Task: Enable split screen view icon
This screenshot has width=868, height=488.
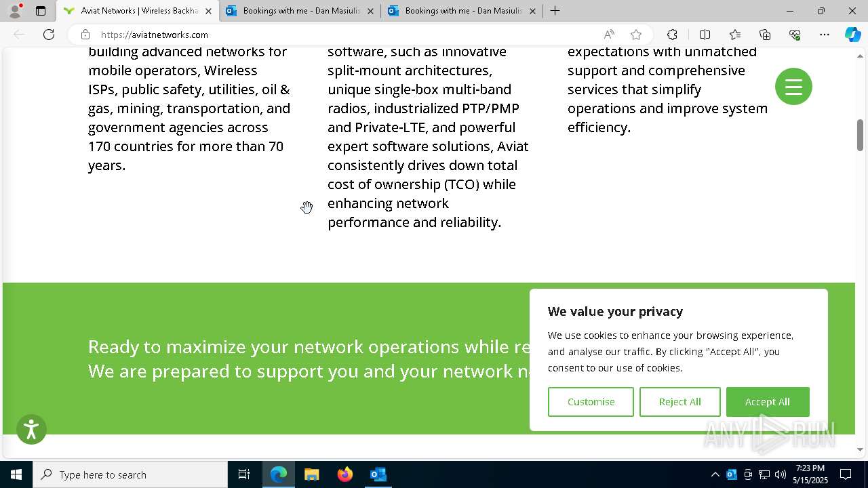Action: tap(705, 35)
